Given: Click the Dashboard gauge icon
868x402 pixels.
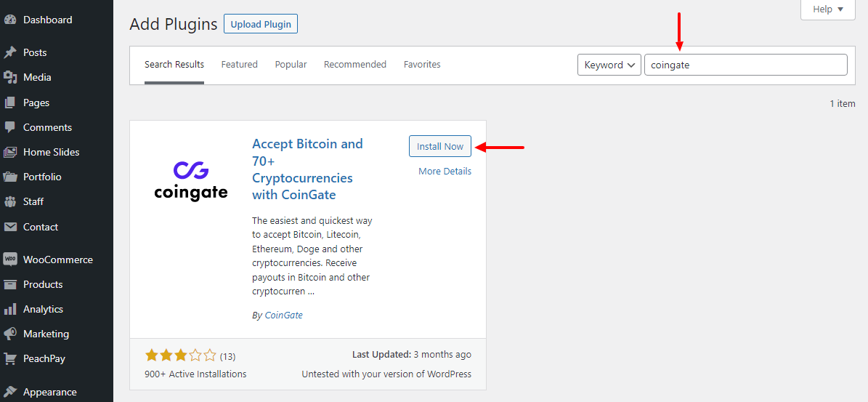Looking at the screenshot, I should click(x=10, y=20).
